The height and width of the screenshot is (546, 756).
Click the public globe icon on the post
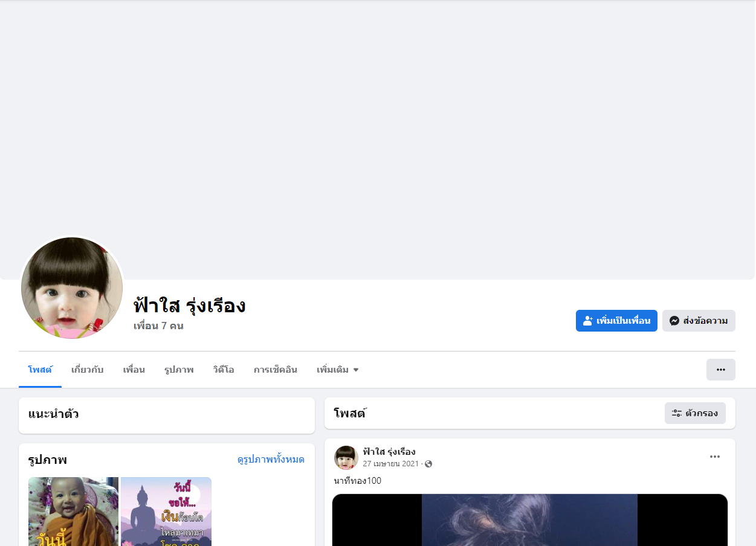click(428, 464)
